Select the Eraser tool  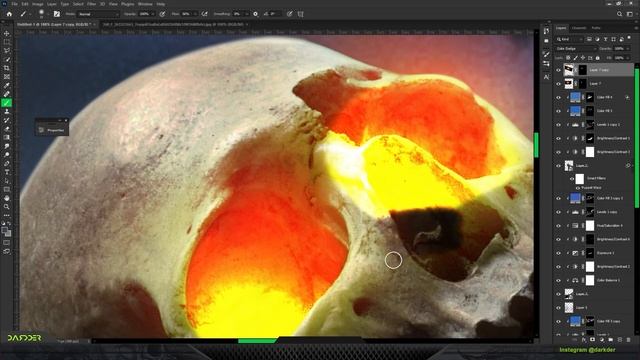point(7,129)
